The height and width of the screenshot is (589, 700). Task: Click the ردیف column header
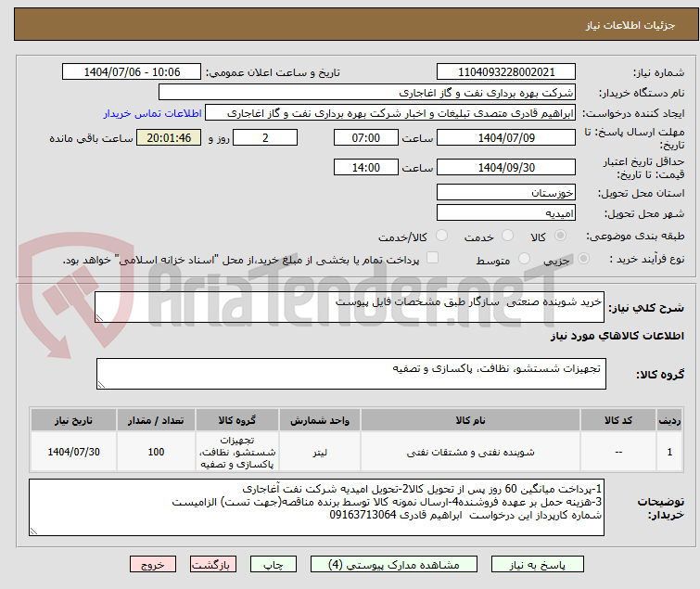669,420
